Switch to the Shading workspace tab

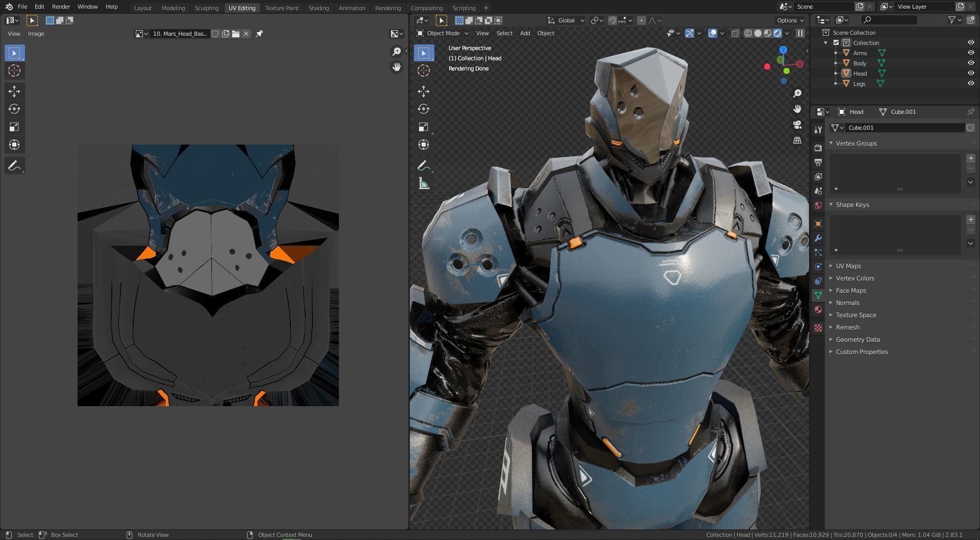pos(318,8)
